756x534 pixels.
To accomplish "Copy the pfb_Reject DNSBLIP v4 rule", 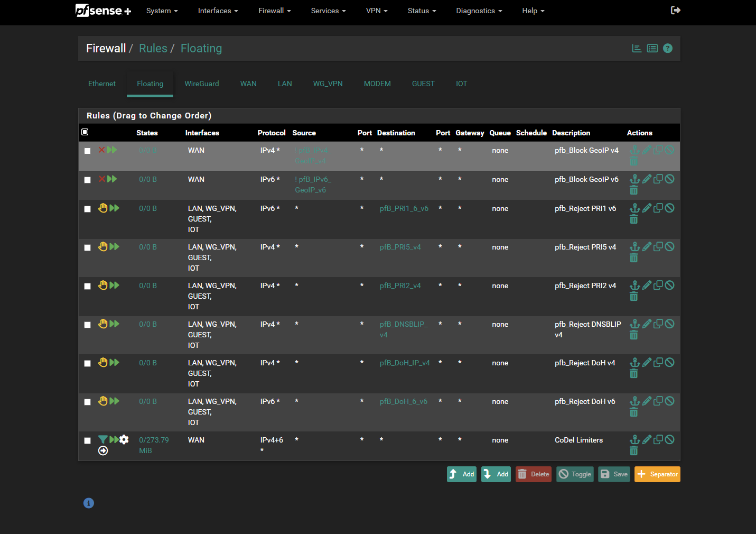I will (658, 324).
